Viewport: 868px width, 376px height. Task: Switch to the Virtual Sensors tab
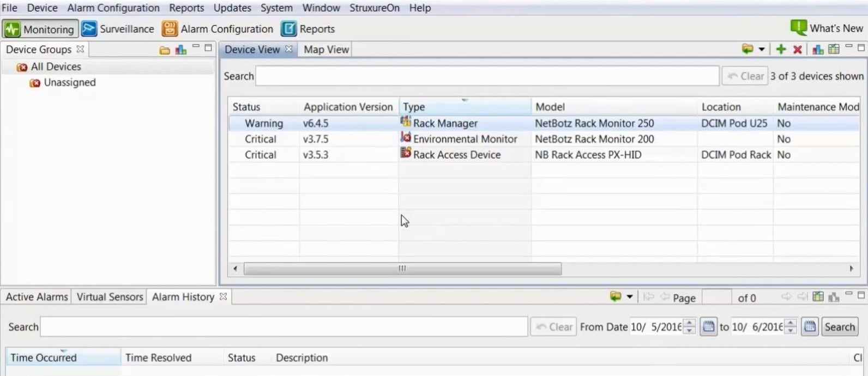[110, 297]
